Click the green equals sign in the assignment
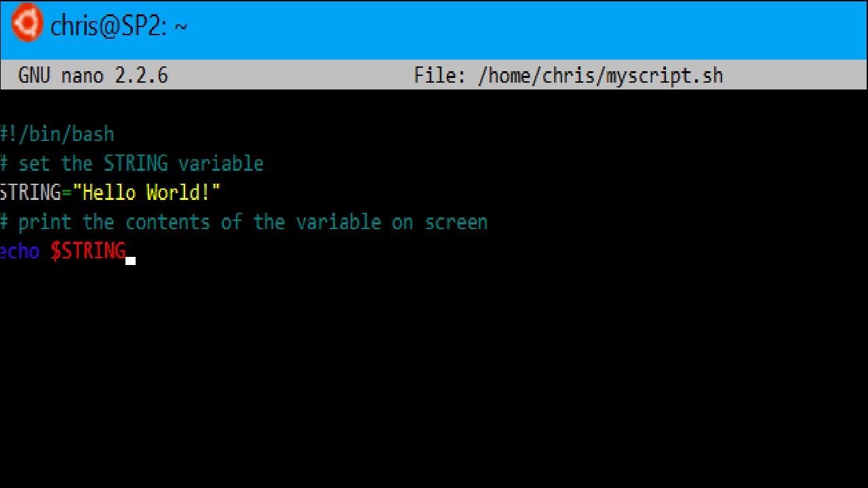 click(66, 192)
